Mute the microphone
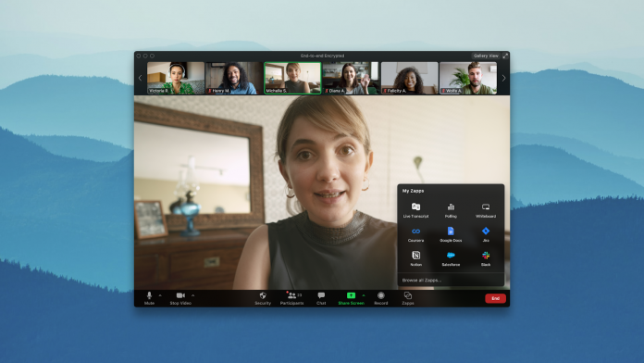Image resolution: width=644 pixels, height=363 pixels. (149, 298)
